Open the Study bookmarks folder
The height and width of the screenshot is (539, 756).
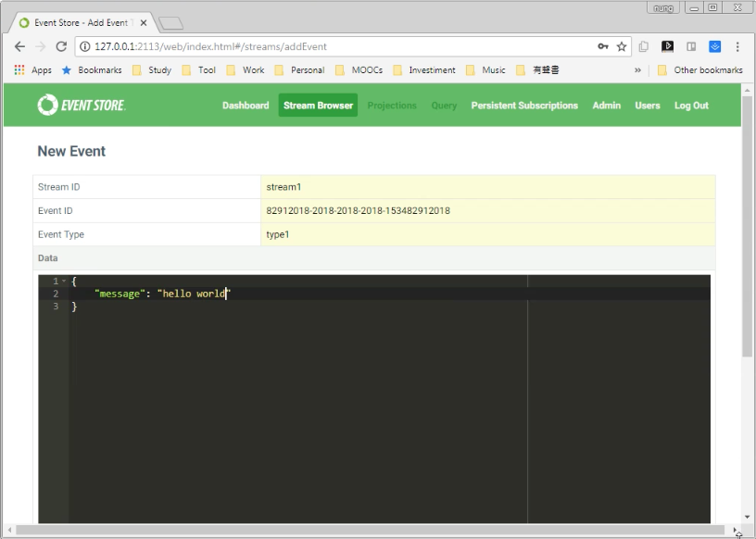152,69
